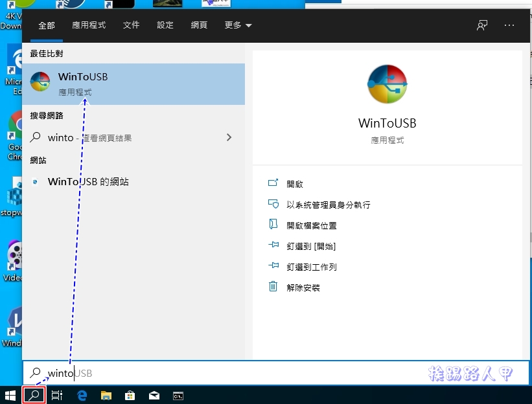Click the open window icon beside 開啟

[273, 183]
